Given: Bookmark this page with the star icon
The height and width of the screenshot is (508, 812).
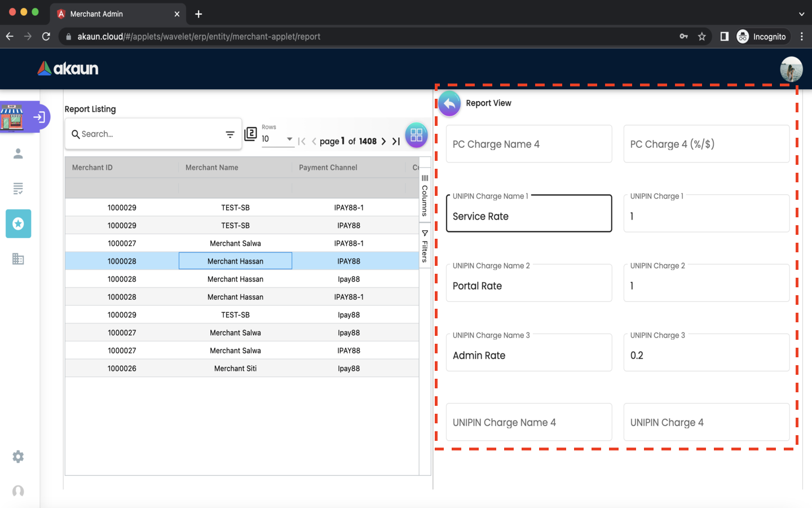Looking at the screenshot, I should click(701, 37).
